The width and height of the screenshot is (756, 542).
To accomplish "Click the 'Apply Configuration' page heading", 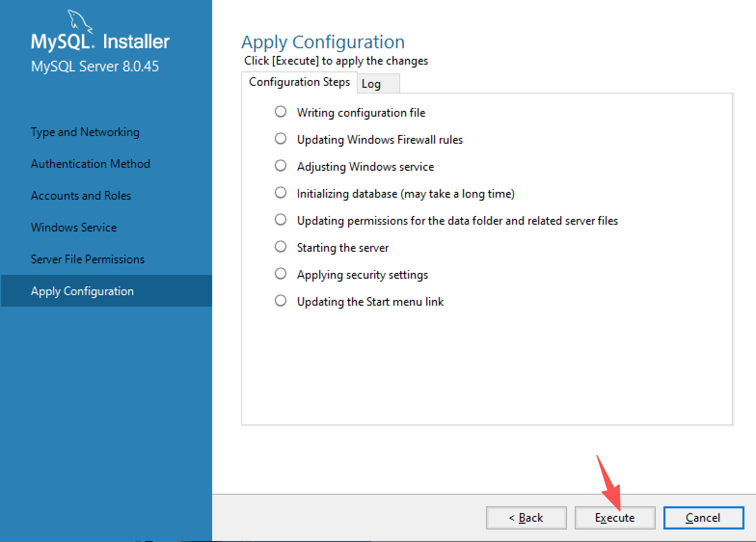I will click(x=323, y=42).
